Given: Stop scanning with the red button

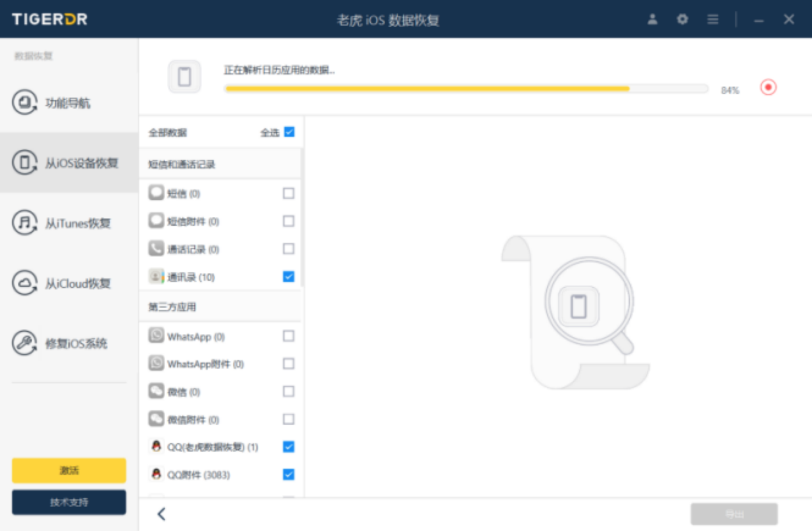Looking at the screenshot, I should pos(768,87).
